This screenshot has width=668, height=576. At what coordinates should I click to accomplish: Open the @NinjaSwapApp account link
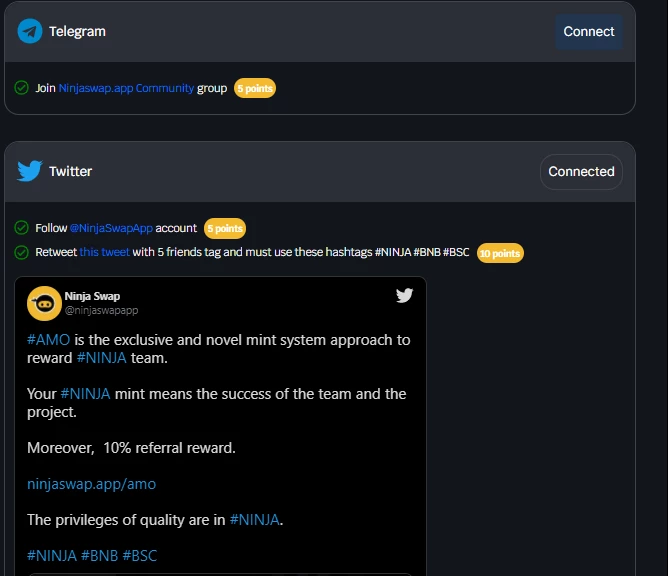(x=111, y=228)
